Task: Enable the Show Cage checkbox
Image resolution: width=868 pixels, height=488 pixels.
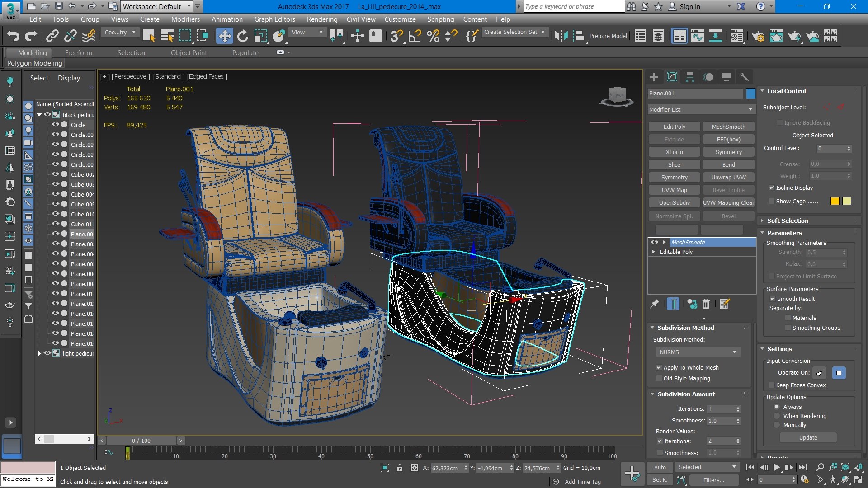Action: pyautogui.click(x=772, y=202)
